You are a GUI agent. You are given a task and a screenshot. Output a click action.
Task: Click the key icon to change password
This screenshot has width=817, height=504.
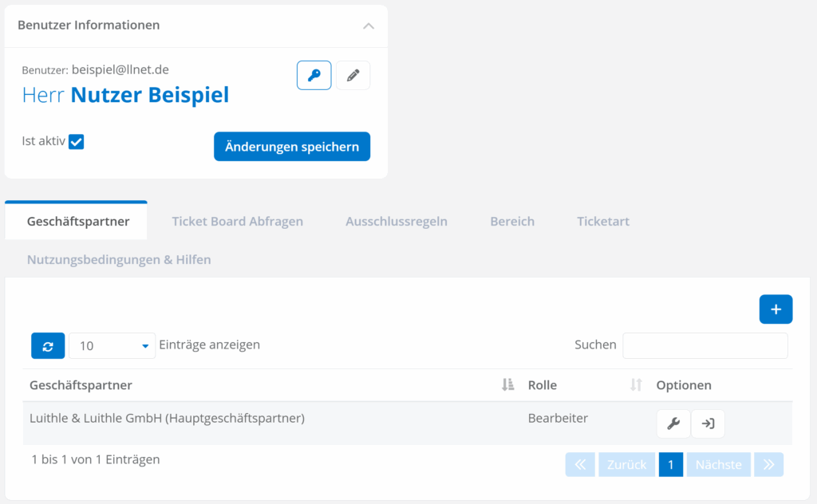(x=314, y=76)
